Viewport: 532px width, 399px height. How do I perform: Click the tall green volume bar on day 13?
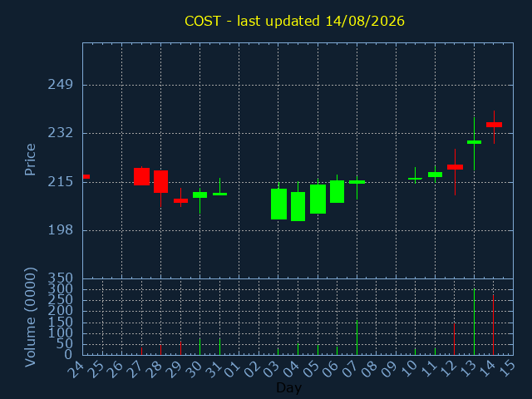[x=474, y=322]
